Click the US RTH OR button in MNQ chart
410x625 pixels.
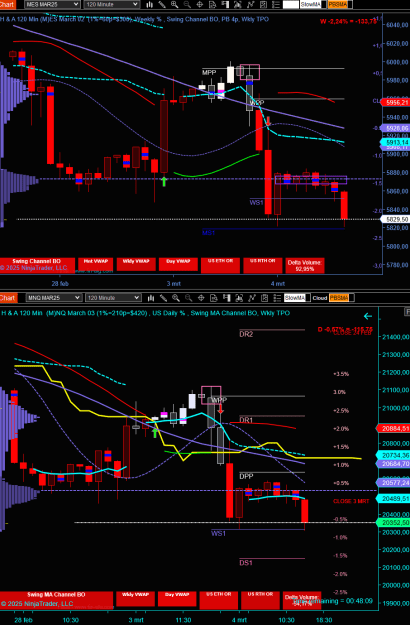(260, 598)
